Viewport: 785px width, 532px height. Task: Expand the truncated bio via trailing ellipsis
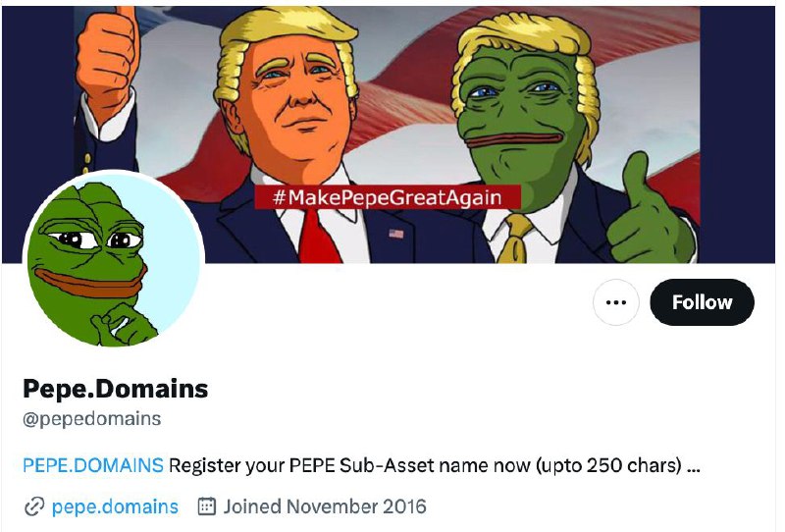click(x=693, y=466)
